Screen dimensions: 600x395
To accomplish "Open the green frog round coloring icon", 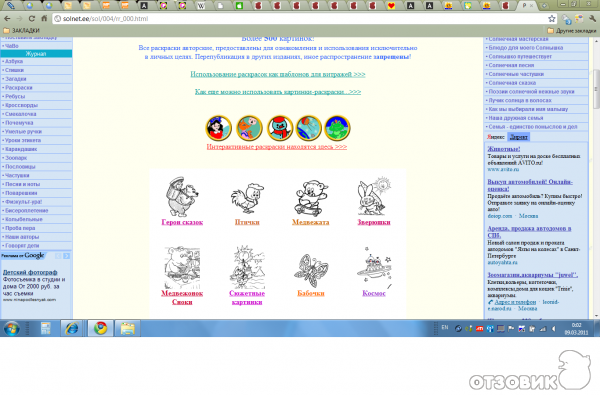I will tap(337, 128).
